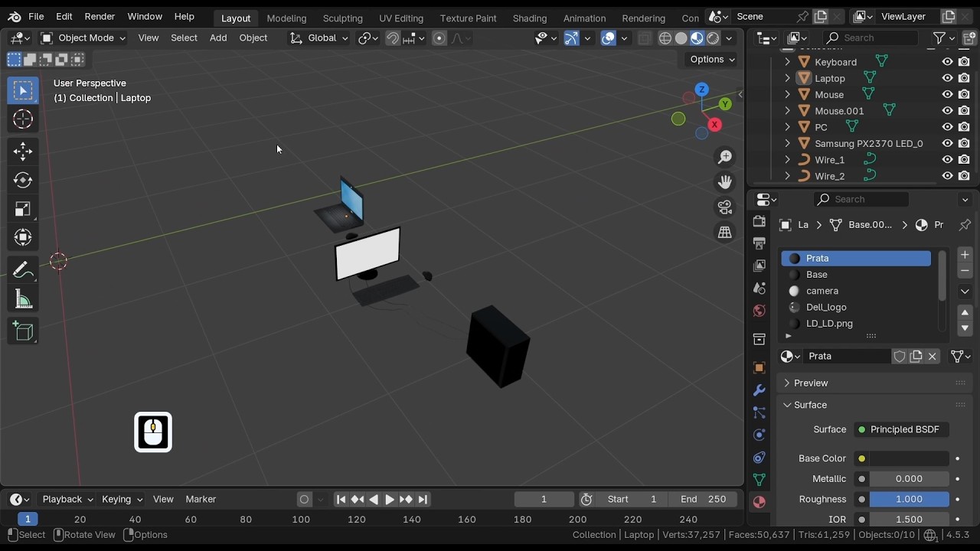Open the Render menu
Viewport: 980px width, 551px height.
click(100, 17)
